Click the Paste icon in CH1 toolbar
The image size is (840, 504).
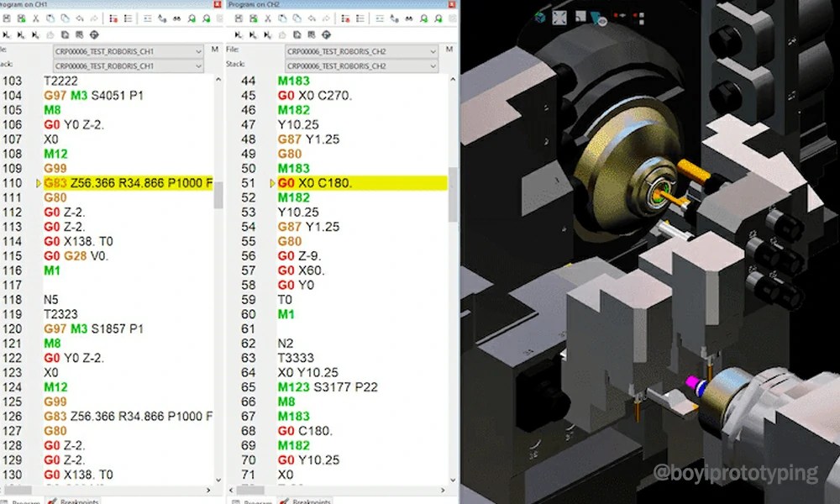point(65,18)
